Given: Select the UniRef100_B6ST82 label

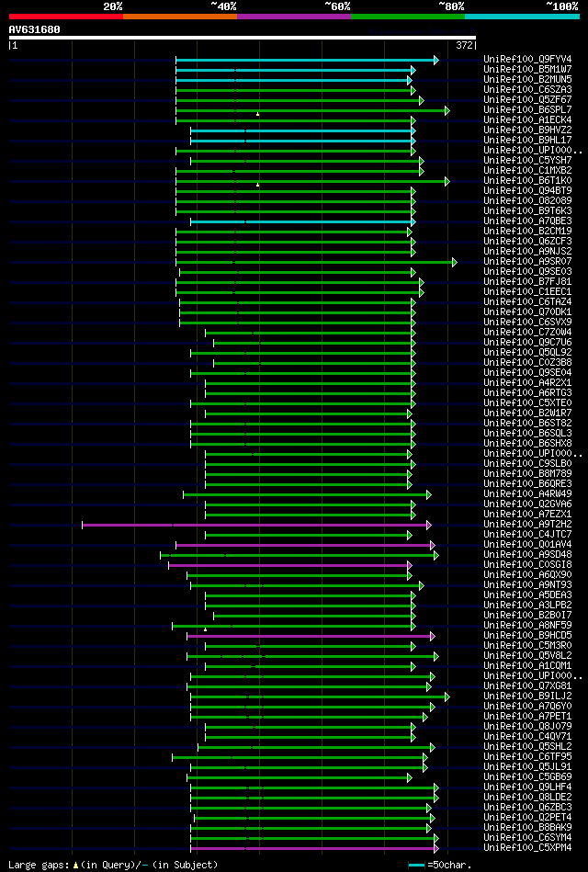Looking at the screenshot, I should click(527, 424).
